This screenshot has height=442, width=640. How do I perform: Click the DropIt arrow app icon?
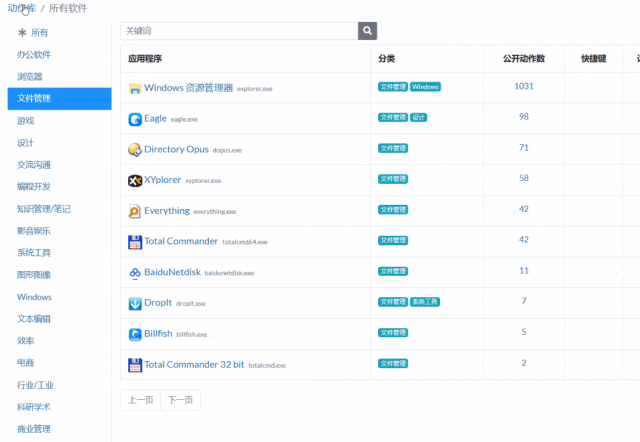[135, 304]
